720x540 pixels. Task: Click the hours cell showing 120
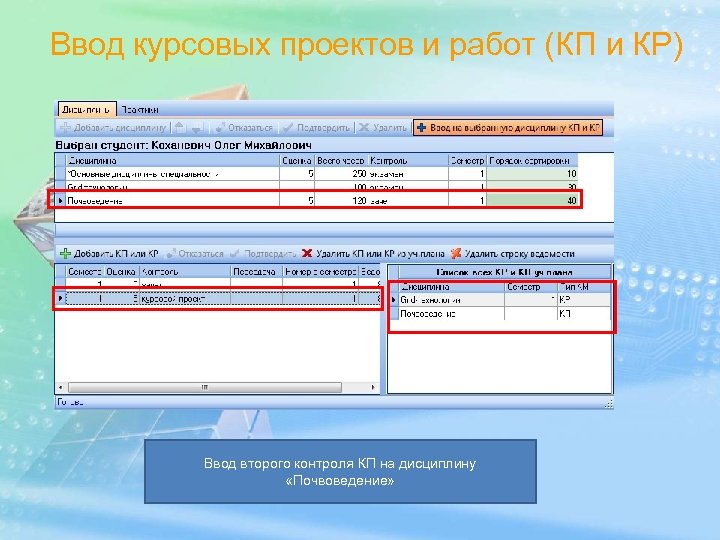pyautogui.click(x=341, y=200)
